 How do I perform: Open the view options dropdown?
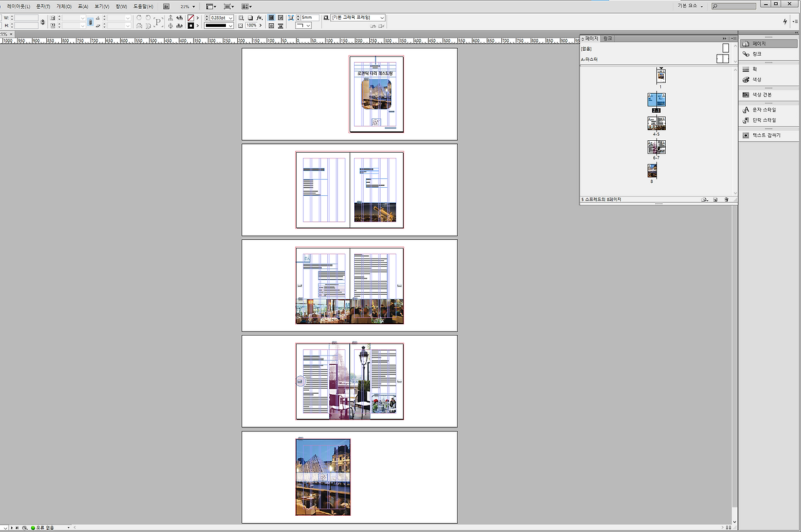211,6
